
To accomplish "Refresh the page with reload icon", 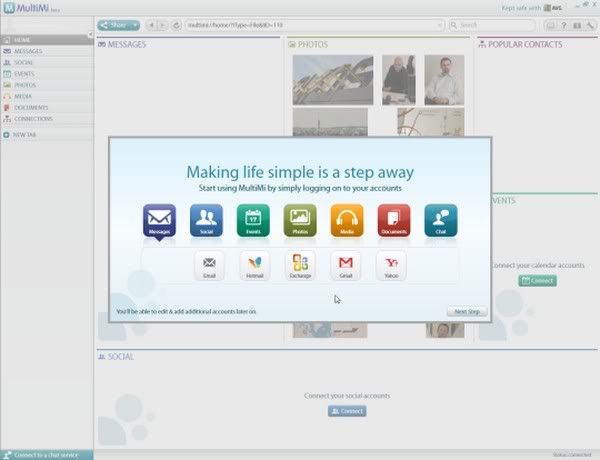I will click(x=176, y=25).
